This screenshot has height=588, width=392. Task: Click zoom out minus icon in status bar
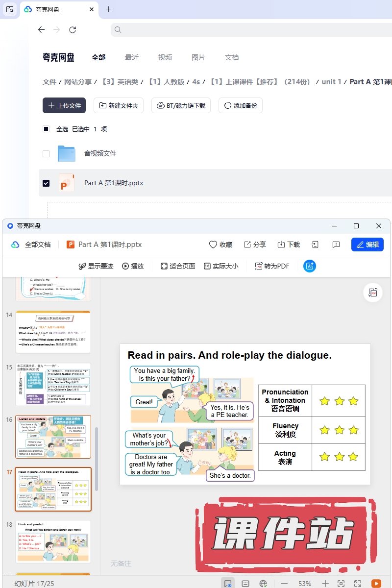[x=284, y=584]
